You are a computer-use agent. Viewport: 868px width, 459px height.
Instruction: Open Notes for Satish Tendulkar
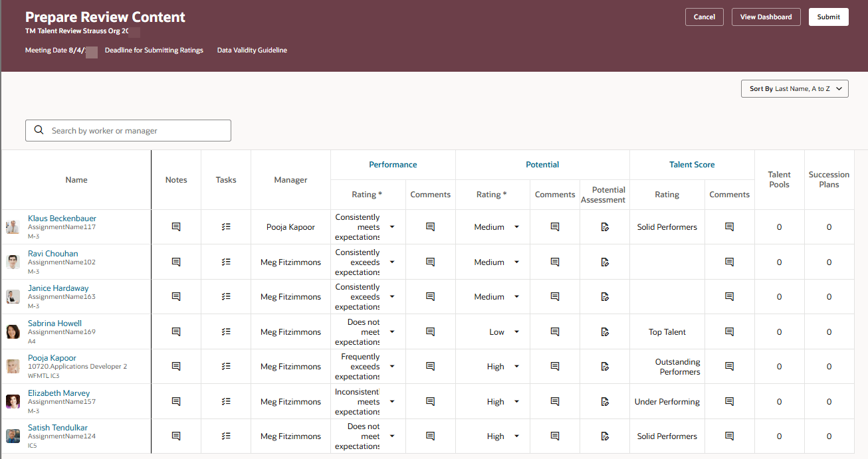(x=175, y=436)
